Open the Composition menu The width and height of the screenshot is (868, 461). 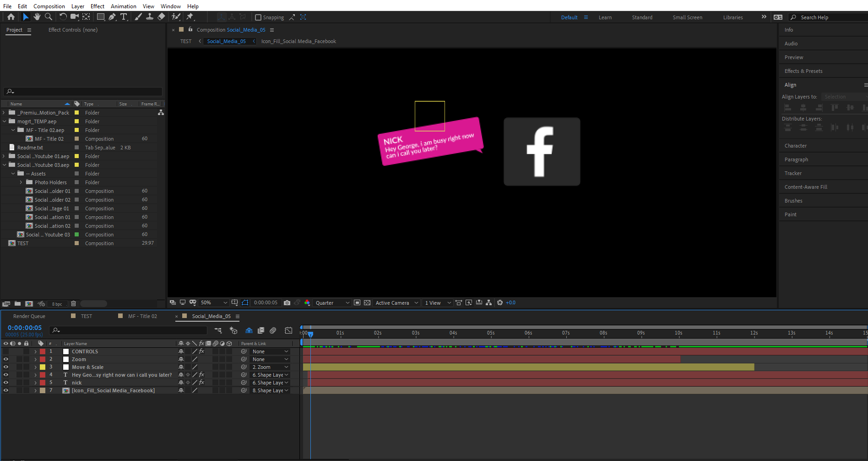click(x=49, y=6)
